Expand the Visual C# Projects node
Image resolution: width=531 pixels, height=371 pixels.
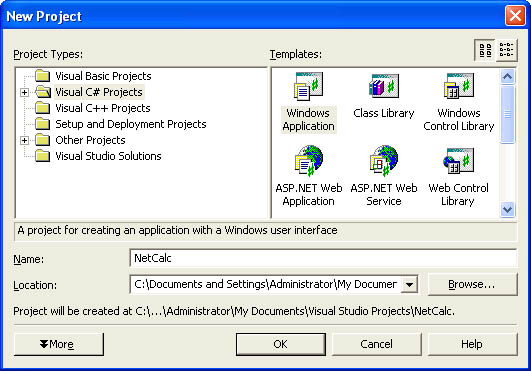click(x=24, y=92)
